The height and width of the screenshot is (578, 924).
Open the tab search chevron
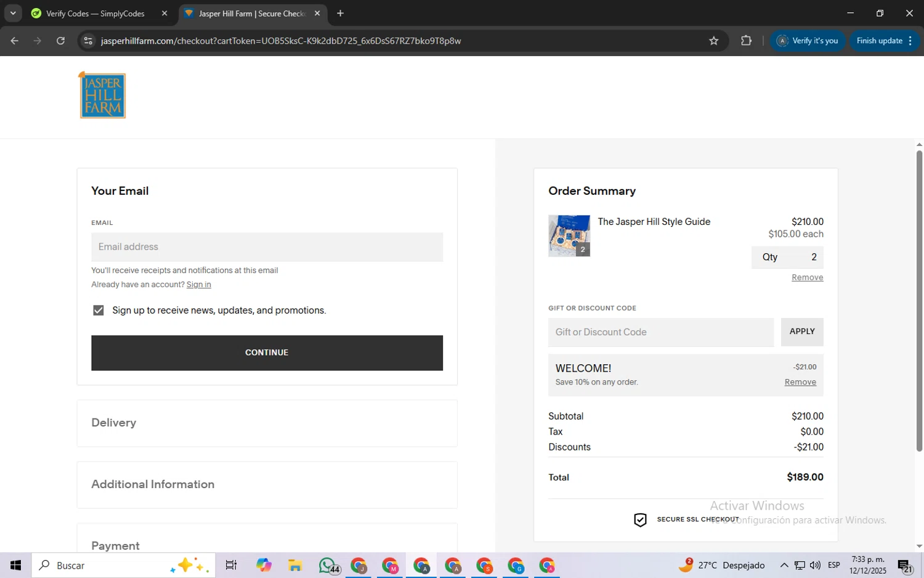coord(13,13)
